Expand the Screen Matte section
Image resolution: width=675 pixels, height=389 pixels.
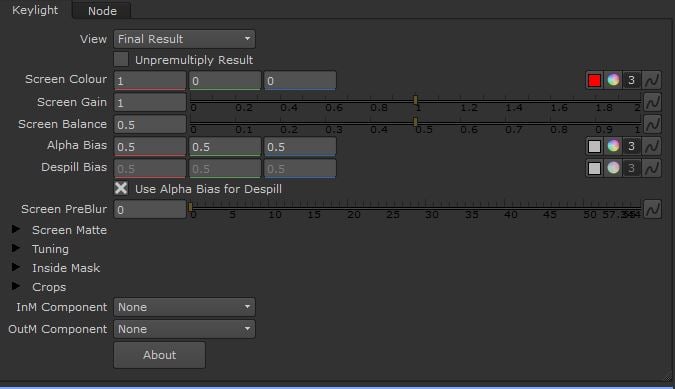(16, 229)
